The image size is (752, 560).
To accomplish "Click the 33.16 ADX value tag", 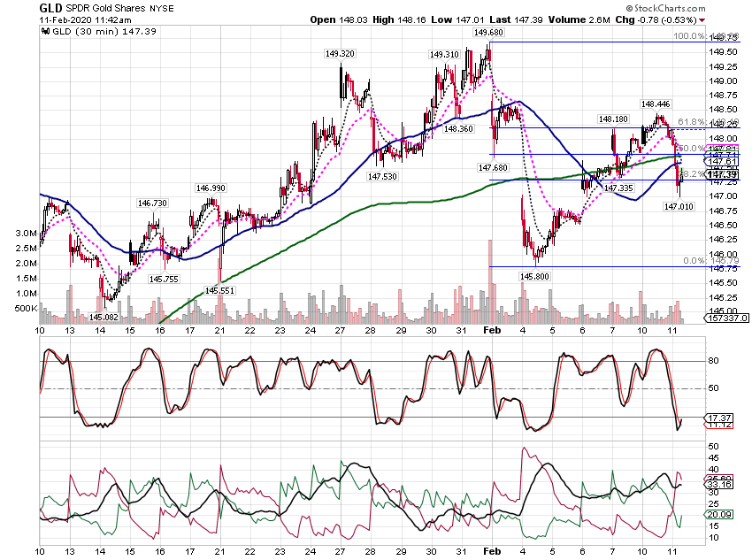I will click(719, 484).
